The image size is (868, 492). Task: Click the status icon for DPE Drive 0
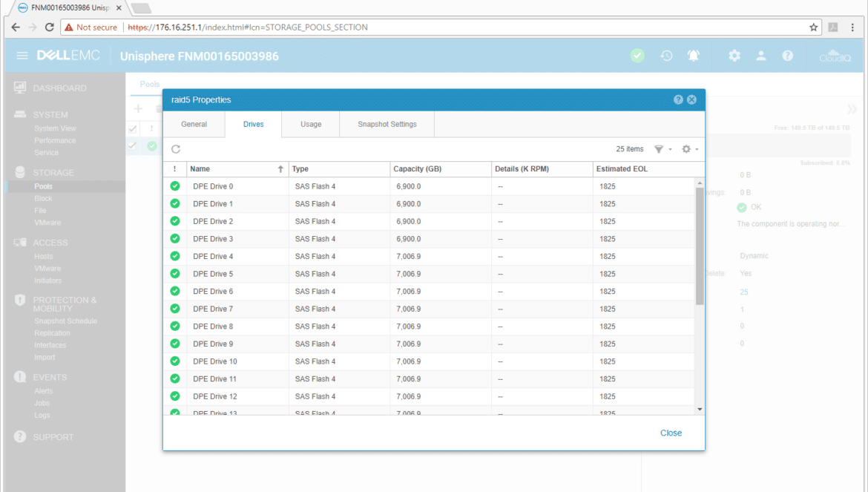point(175,186)
